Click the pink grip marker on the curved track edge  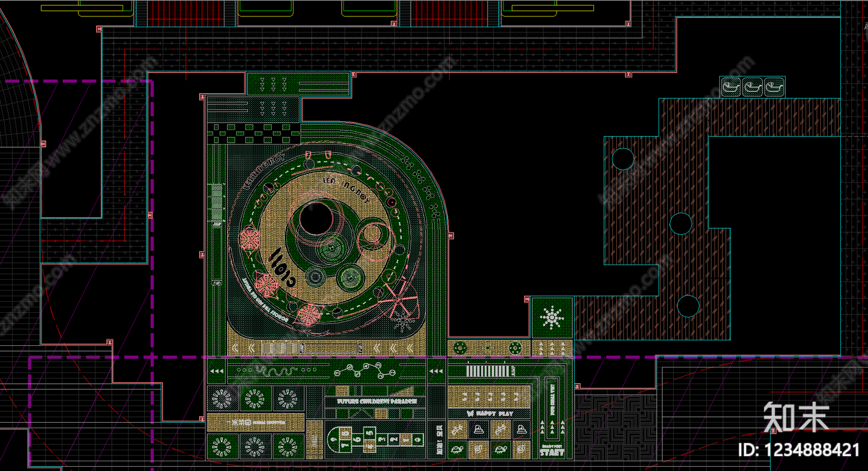click(x=450, y=236)
